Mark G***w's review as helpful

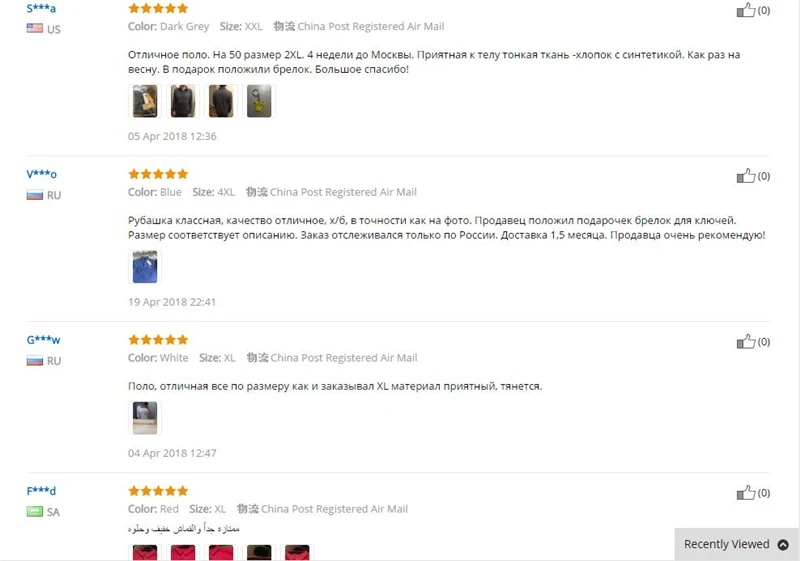coord(746,341)
